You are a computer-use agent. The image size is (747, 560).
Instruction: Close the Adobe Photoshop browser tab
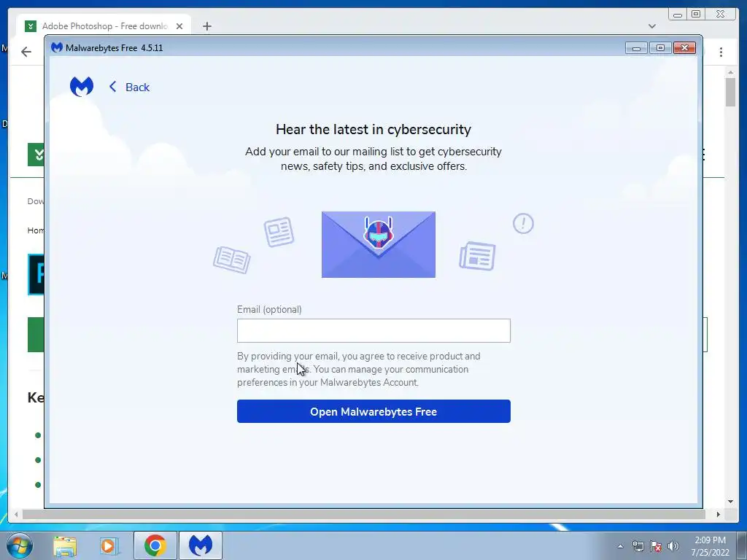coord(179,26)
